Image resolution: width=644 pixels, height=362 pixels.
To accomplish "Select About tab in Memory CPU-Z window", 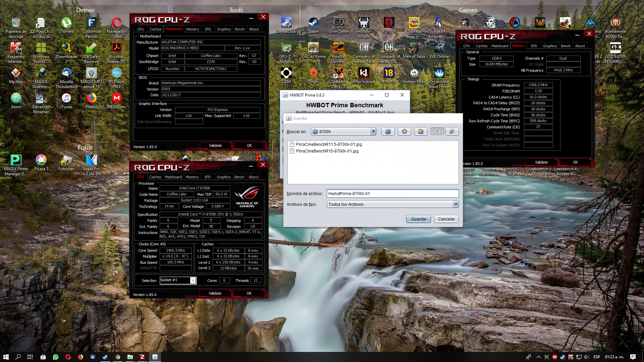I will pyautogui.click(x=580, y=46).
